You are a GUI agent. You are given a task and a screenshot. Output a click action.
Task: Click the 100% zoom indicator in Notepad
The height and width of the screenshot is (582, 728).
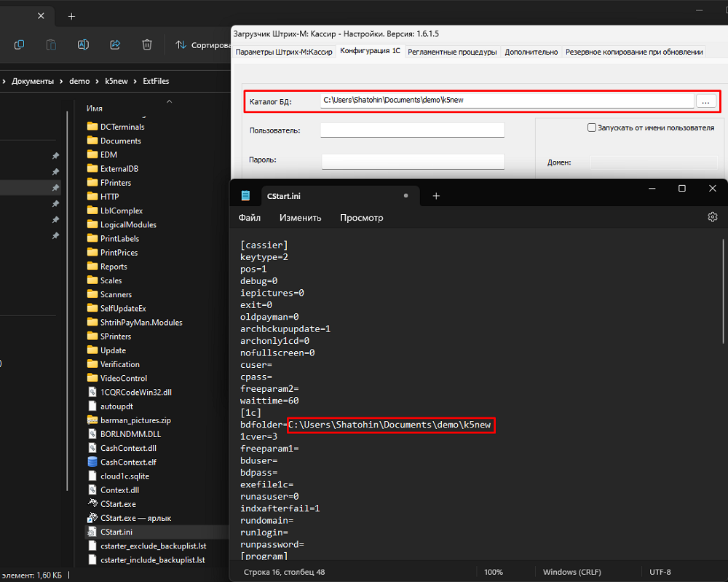tap(493, 573)
